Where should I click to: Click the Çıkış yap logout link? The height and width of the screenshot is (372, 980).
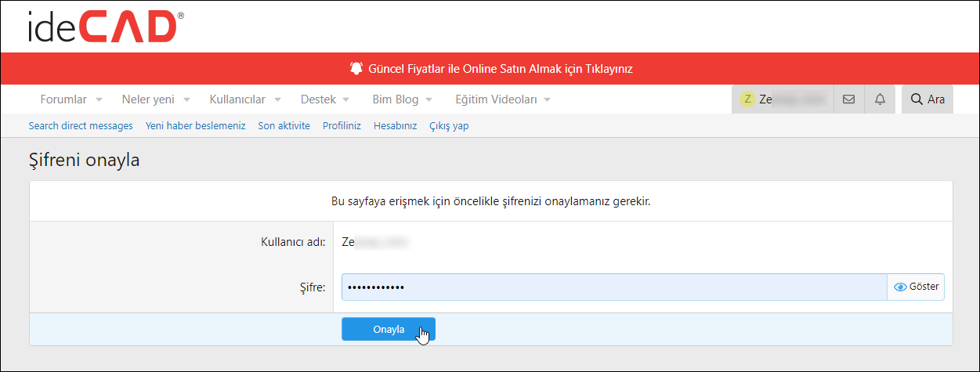point(449,125)
